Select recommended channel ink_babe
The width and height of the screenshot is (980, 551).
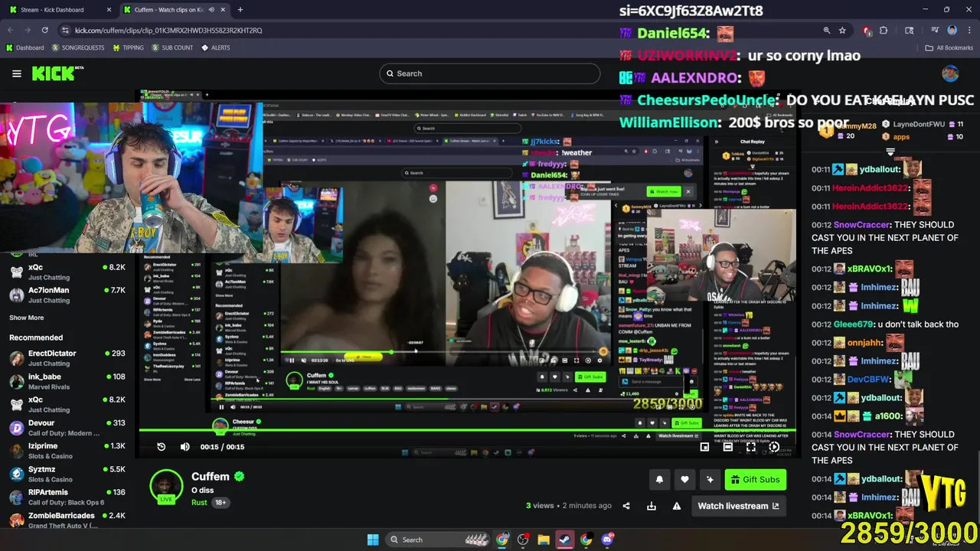(67, 381)
